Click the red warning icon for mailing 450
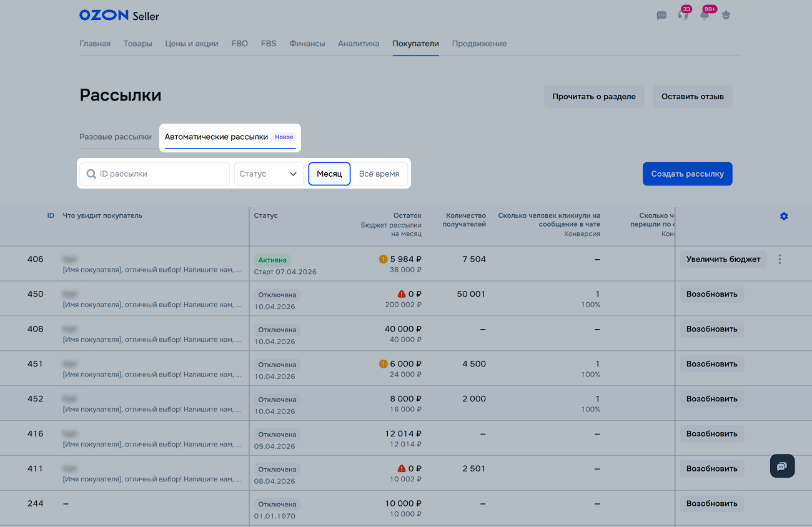This screenshot has height=527, width=812. (x=402, y=294)
